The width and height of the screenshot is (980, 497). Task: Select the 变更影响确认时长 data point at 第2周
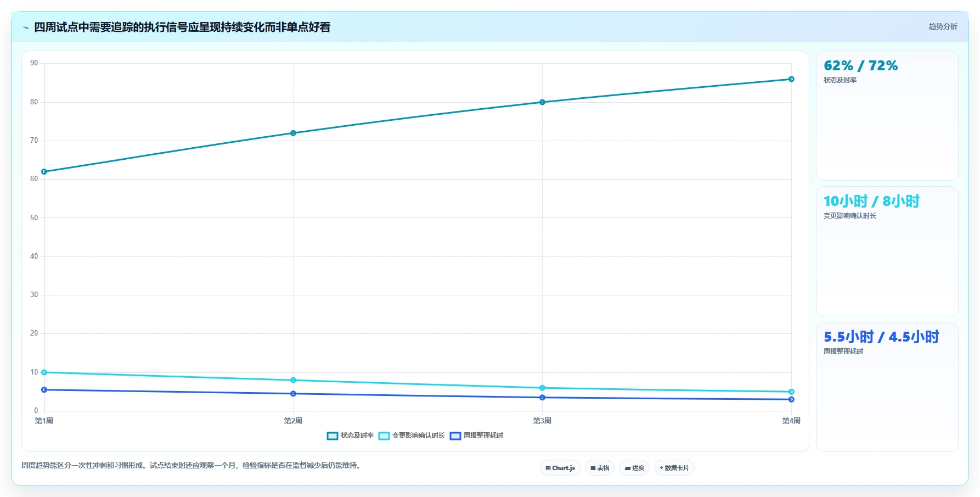click(293, 380)
